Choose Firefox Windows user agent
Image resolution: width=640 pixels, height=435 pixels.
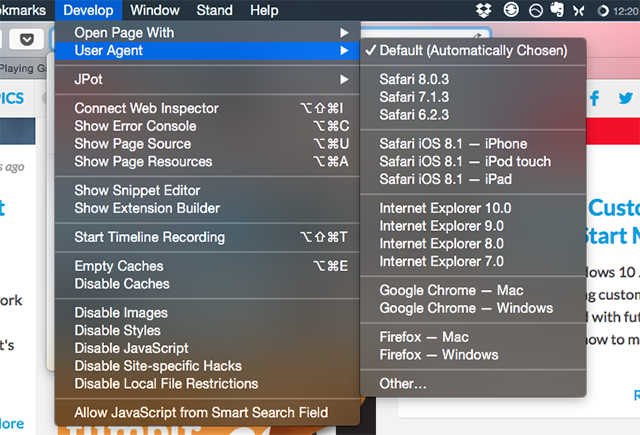[473, 355]
